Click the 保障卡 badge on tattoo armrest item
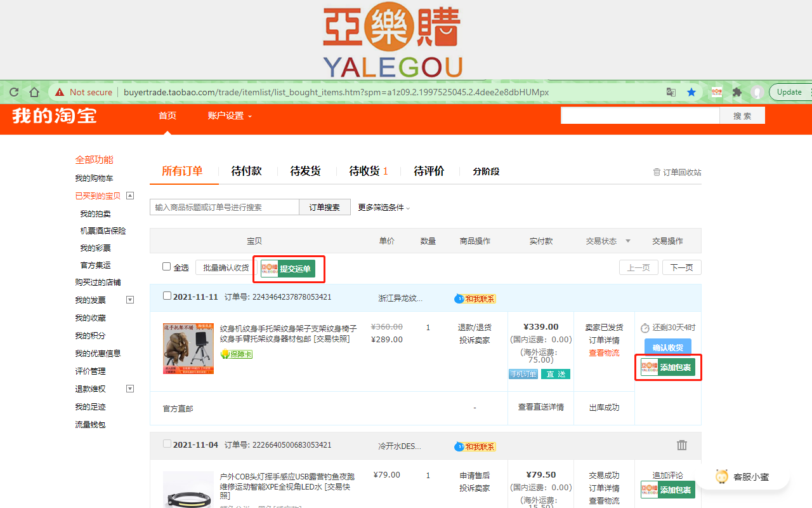 pos(236,354)
